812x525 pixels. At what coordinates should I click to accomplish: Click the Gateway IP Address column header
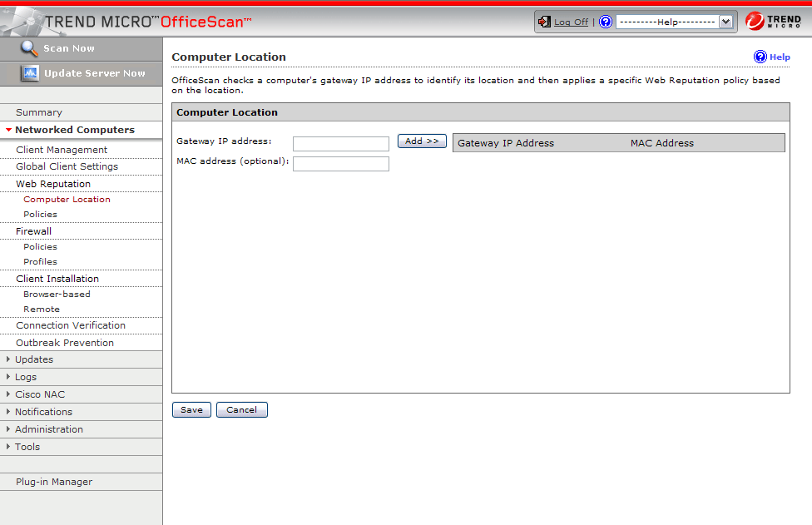506,143
